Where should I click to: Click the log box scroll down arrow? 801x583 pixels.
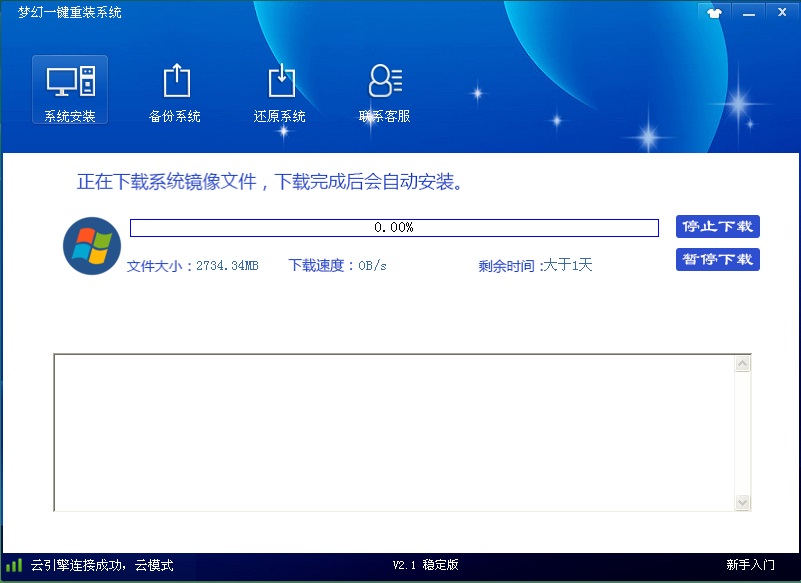742,502
